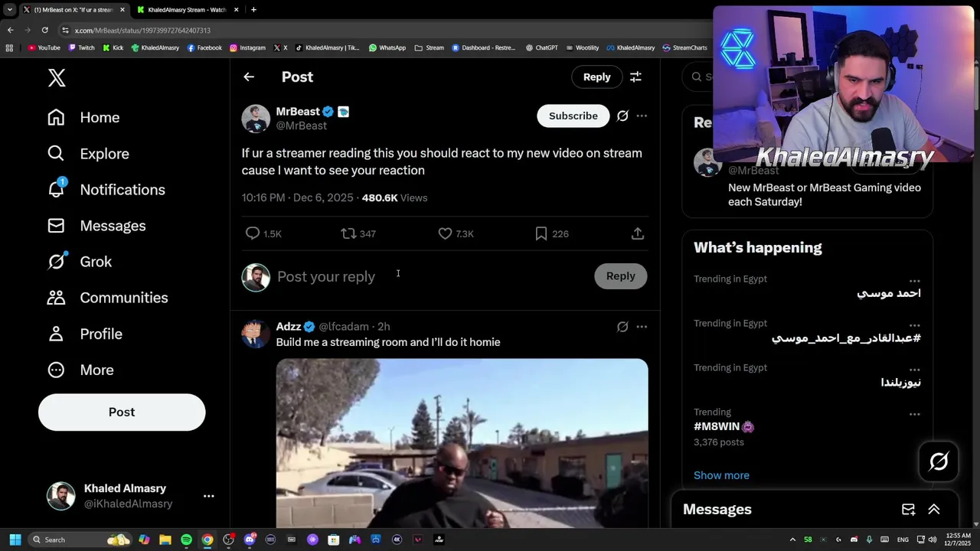This screenshot has width=980, height=551.
Task: Like the MrBeast post with 7.3K likes
Action: [x=445, y=233]
